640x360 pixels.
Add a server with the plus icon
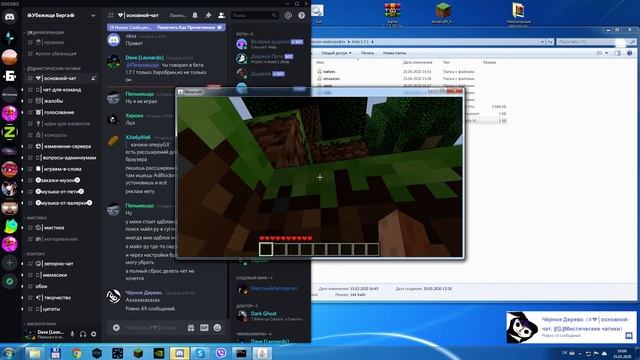point(9,263)
